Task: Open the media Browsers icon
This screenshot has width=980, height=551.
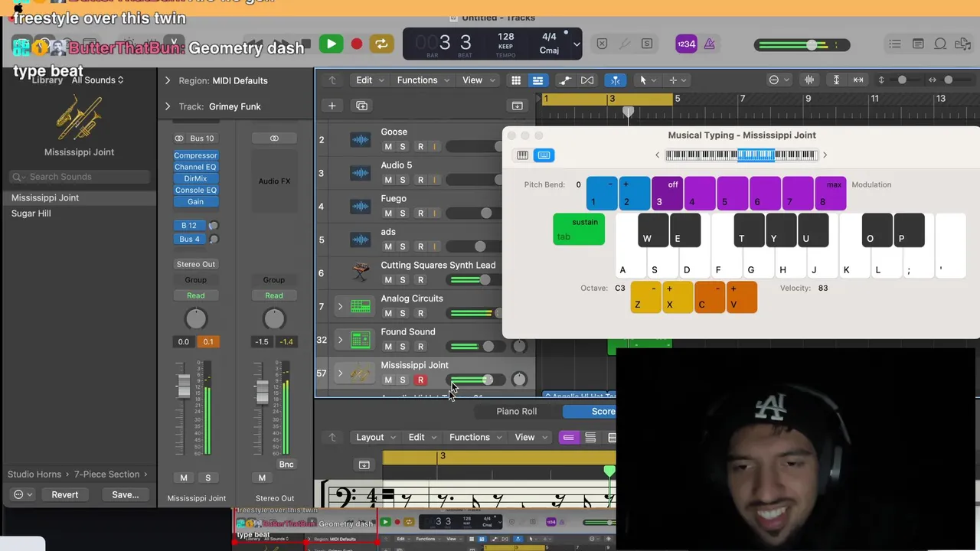Action: (963, 44)
